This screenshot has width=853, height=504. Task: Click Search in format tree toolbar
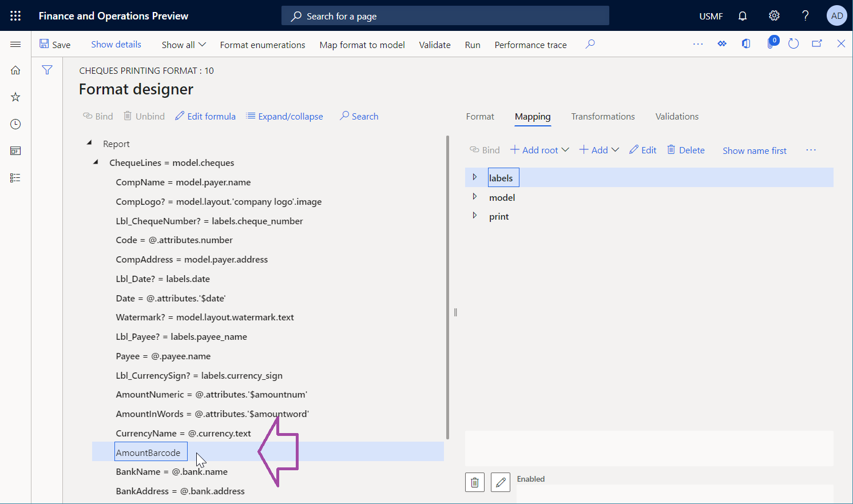click(x=359, y=116)
